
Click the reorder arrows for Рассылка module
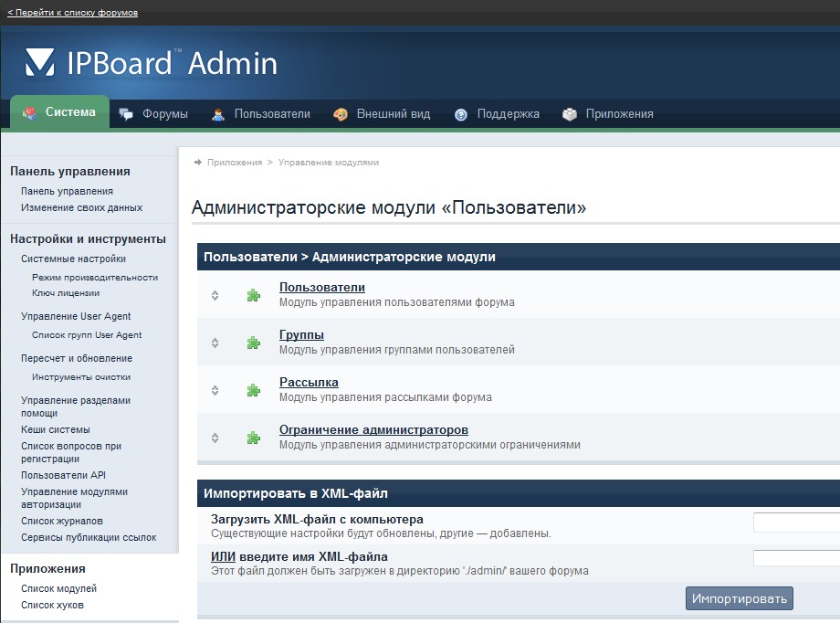click(215, 390)
